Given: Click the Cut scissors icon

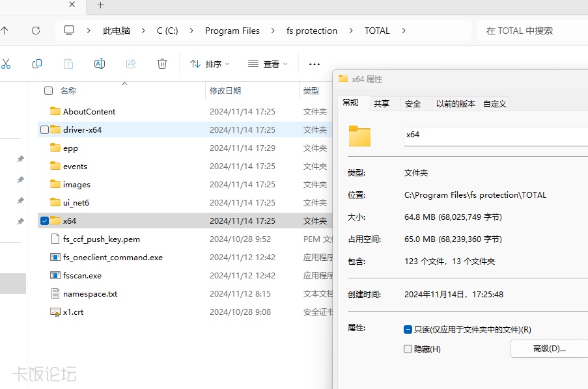Looking at the screenshot, I should click(6, 64).
